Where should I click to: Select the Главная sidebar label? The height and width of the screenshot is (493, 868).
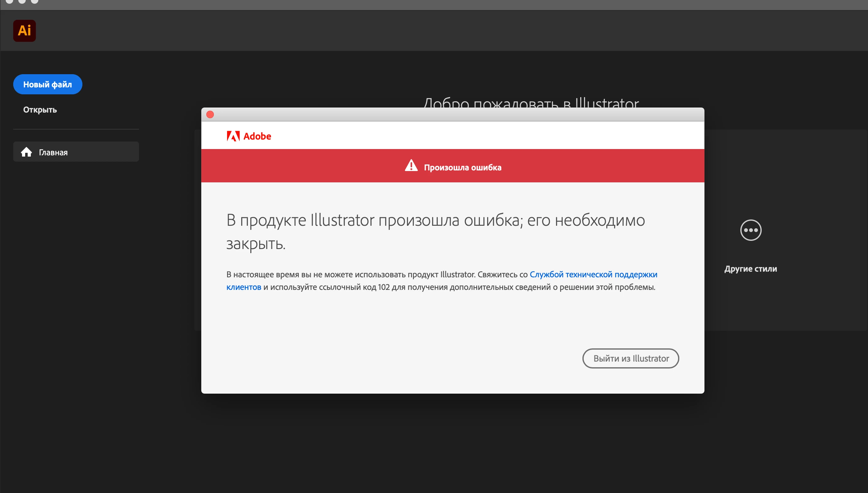(53, 152)
